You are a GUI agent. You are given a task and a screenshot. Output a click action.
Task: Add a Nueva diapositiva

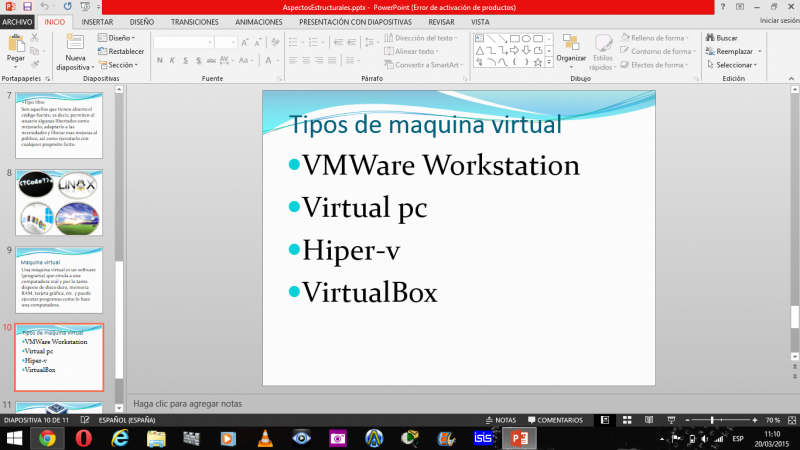75,52
